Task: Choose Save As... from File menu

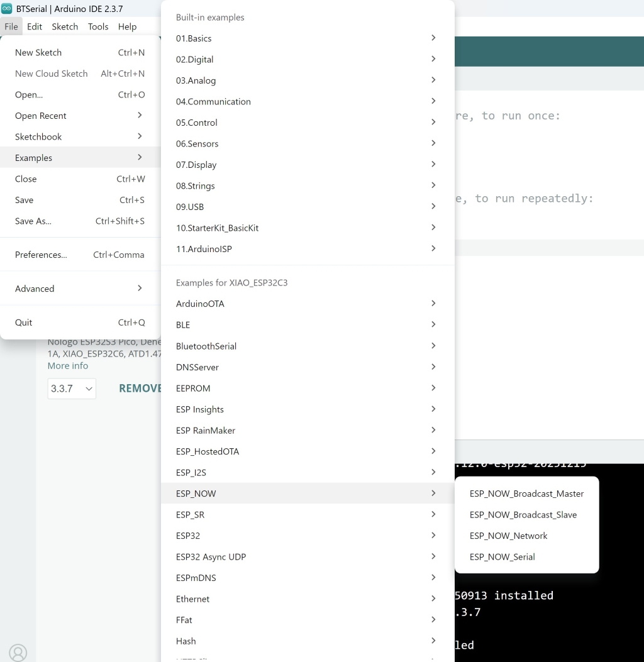Action: (80, 221)
